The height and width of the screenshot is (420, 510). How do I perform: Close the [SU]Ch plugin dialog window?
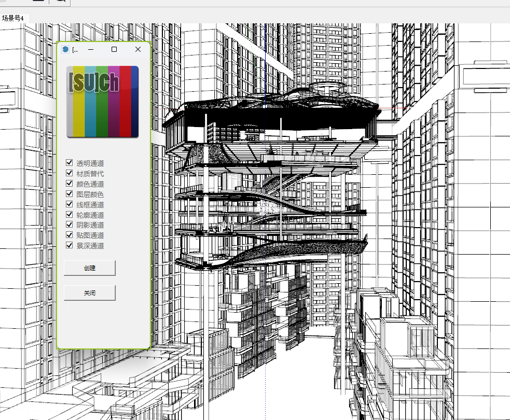[x=138, y=49]
